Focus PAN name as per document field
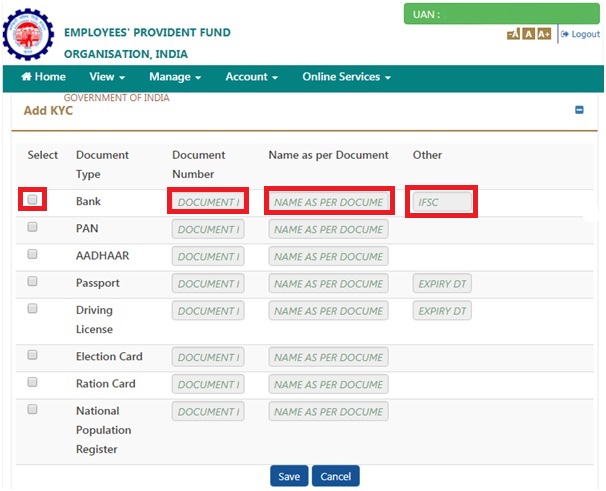Viewport: 606px width, 491px height. [329, 229]
